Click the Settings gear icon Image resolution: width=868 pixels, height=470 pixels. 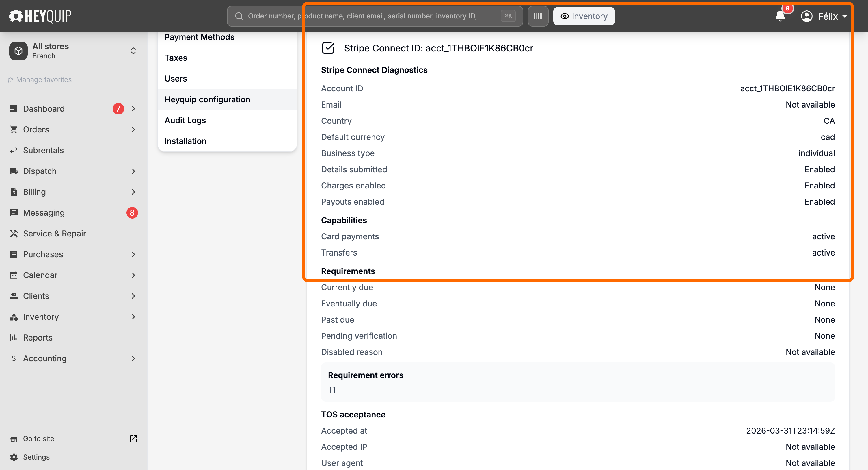pyautogui.click(x=14, y=457)
